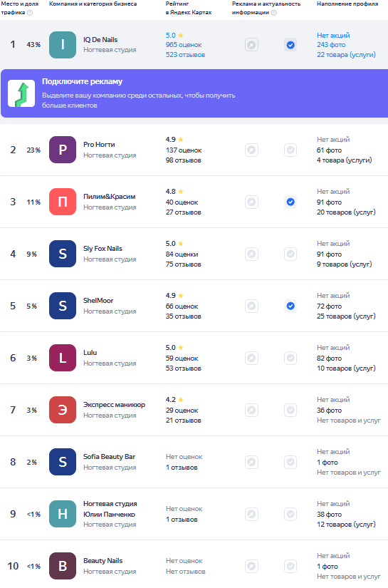Click the advertising status icon for IQ De Nails
The height and width of the screenshot is (588, 388).
pos(252,45)
